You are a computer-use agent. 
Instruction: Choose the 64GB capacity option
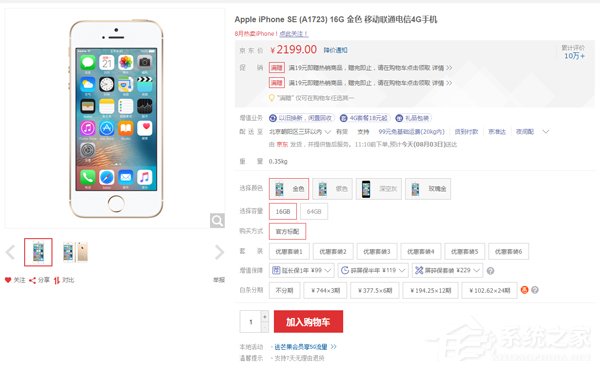click(314, 212)
